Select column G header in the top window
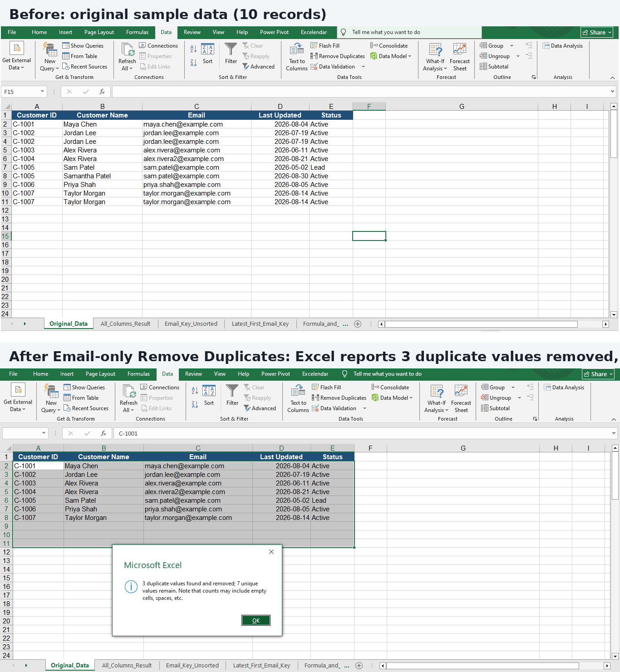The image size is (620, 672). click(x=462, y=107)
